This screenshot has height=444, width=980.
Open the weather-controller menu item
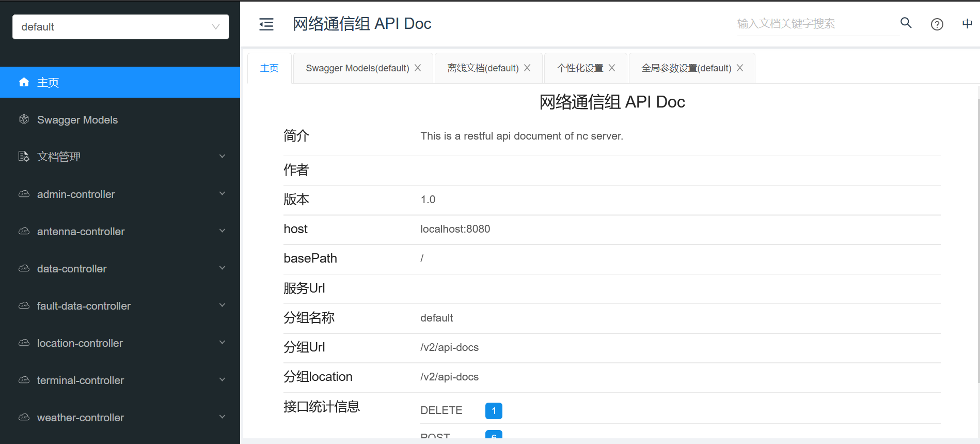point(120,417)
